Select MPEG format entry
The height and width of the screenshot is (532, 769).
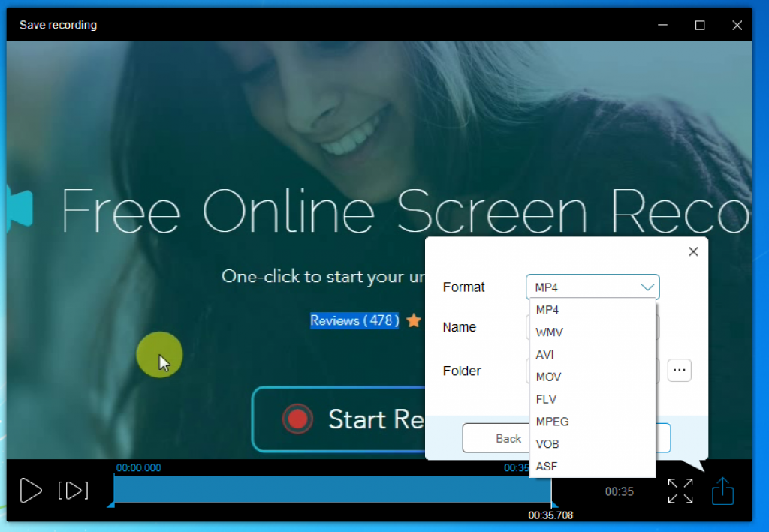coord(593,422)
